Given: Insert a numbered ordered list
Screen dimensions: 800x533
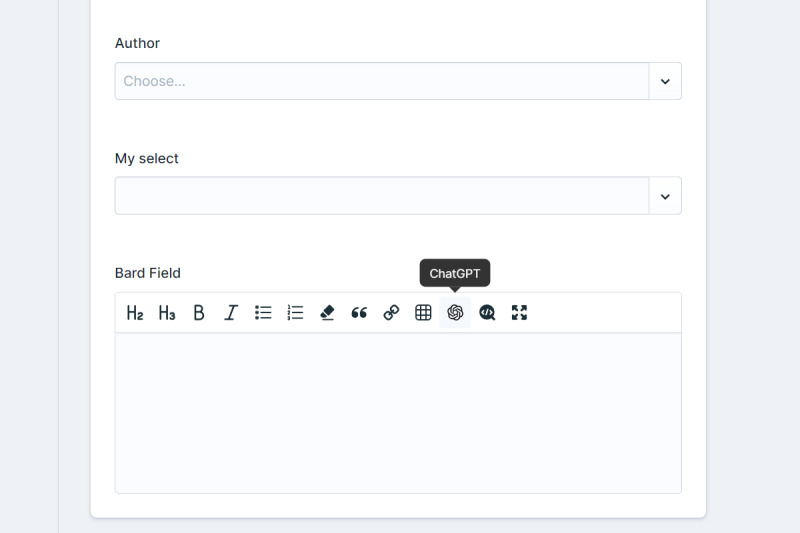Looking at the screenshot, I should tap(295, 313).
